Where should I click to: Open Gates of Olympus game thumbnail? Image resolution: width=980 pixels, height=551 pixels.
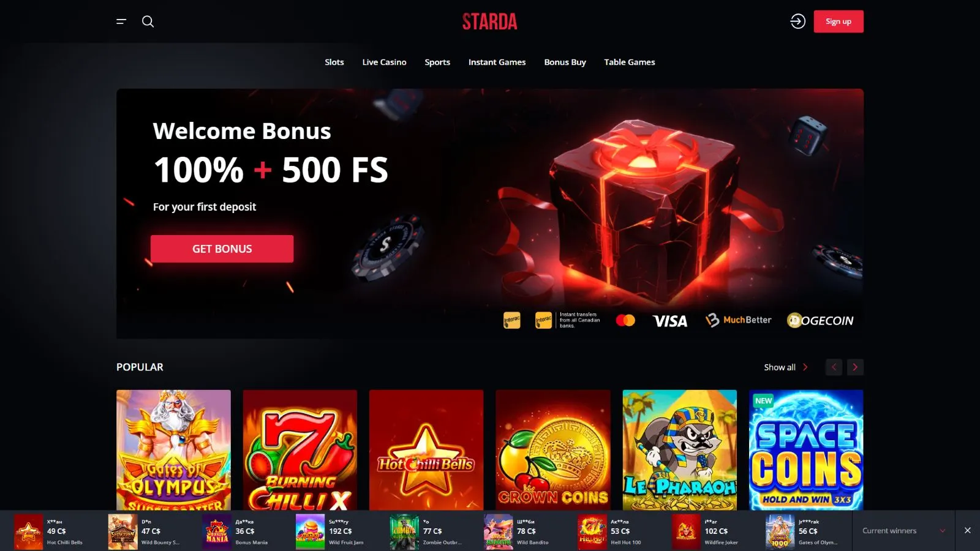(x=173, y=450)
